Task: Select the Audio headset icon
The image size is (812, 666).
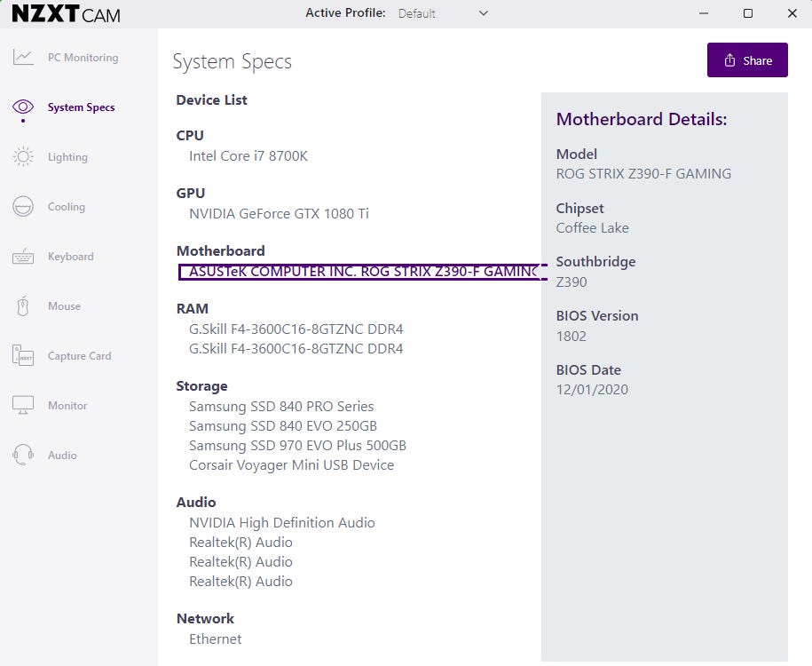Action: pos(23,456)
